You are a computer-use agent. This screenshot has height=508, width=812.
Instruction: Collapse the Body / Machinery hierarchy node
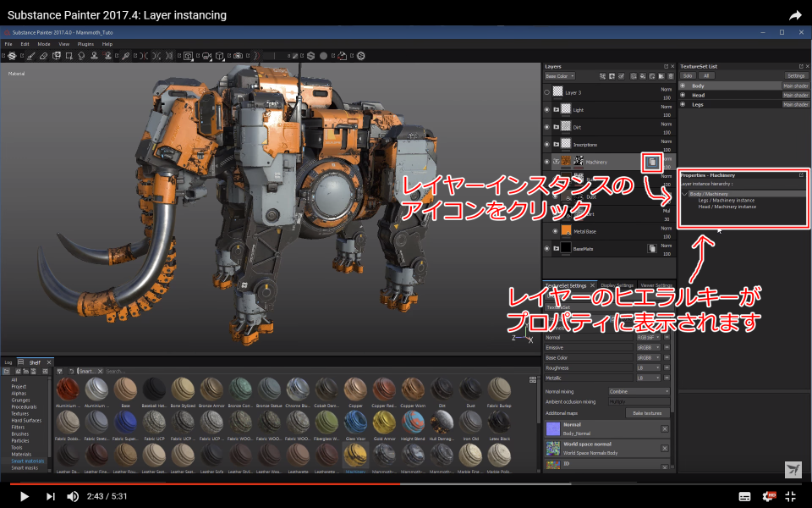pyautogui.click(x=684, y=194)
